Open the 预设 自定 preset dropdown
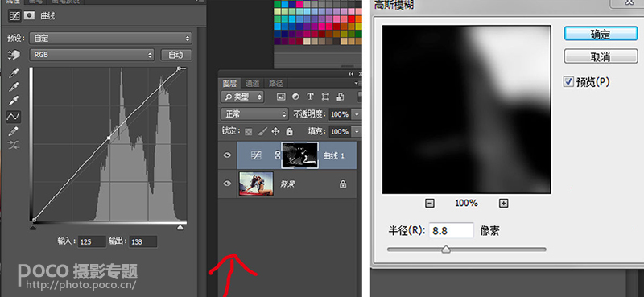 pyautogui.click(x=110, y=38)
